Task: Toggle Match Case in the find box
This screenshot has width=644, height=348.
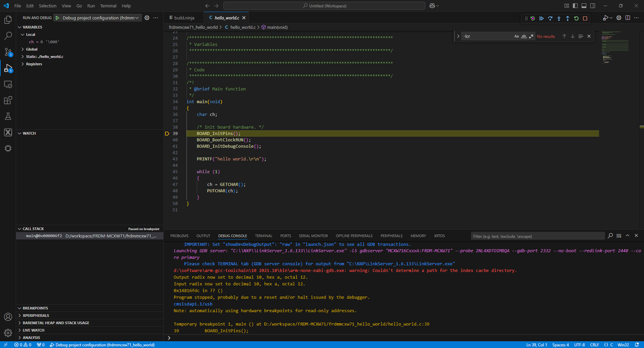Action: [516, 36]
